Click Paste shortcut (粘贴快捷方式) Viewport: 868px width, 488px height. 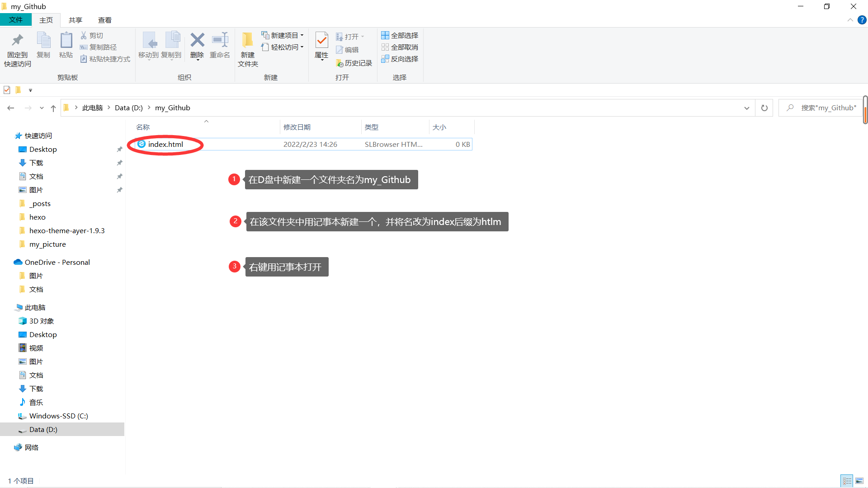pos(105,59)
